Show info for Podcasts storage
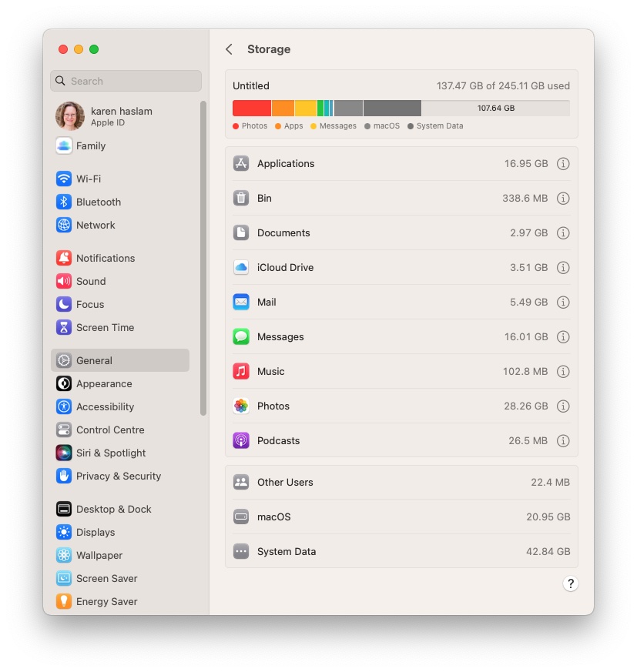This screenshot has height=672, width=637. (x=563, y=440)
